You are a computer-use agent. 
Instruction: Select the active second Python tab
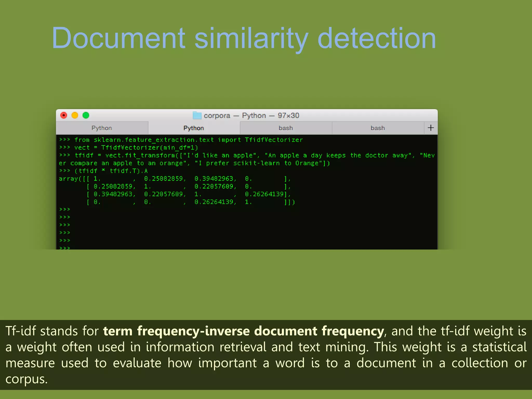194,128
